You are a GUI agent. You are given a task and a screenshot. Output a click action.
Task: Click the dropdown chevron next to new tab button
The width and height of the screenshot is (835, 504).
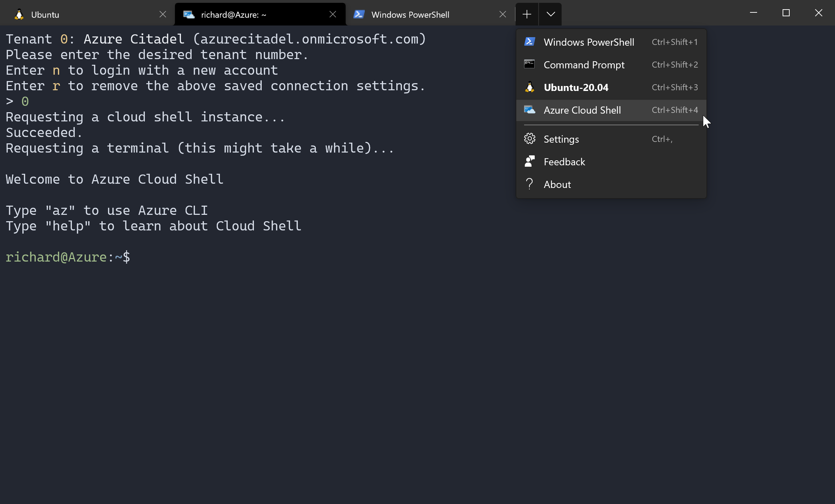[550, 14]
